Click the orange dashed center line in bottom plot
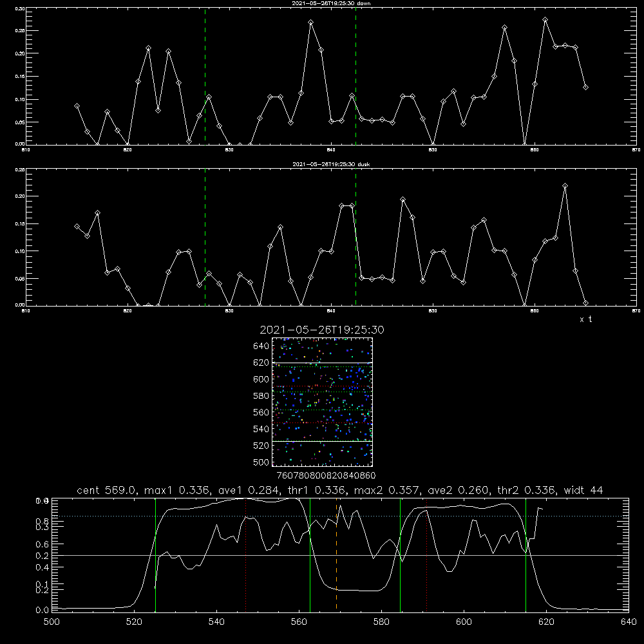 pyautogui.click(x=336, y=554)
